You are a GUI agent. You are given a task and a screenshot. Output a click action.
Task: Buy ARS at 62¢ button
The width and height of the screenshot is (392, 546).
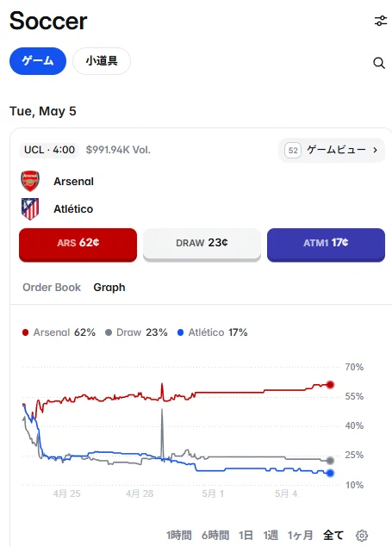coord(78,245)
